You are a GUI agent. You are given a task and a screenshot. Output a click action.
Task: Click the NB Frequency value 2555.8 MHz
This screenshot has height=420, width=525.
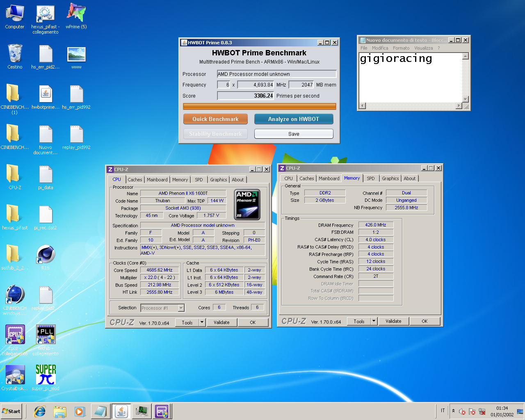coord(406,208)
